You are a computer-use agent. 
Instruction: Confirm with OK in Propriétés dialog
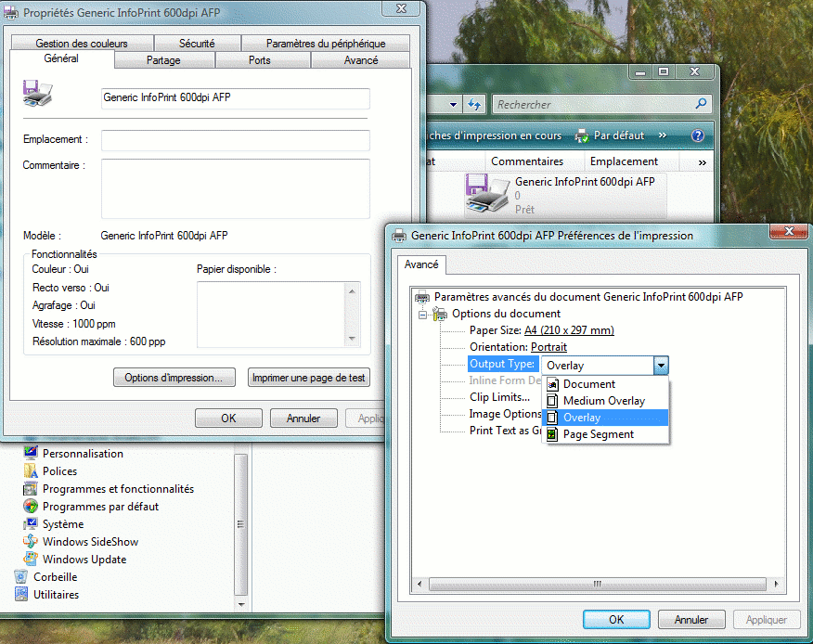pyautogui.click(x=228, y=418)
